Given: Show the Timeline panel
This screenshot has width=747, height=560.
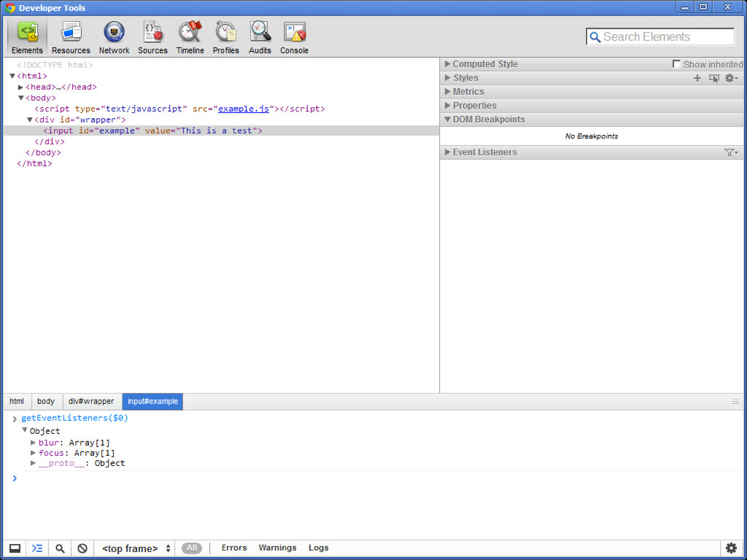Looking at the screenshot, I should click(190, 38).
